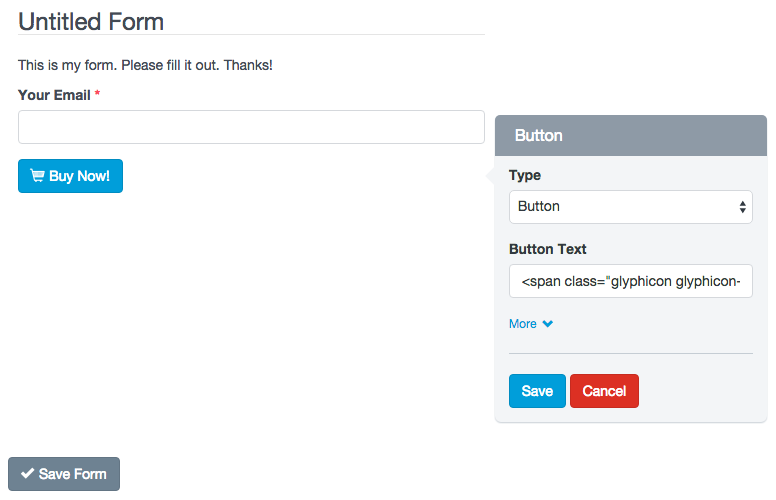Click the shopping cart icon on Buy Now
The height and width of the screenshot is (500, 776).
coord(37,176)
